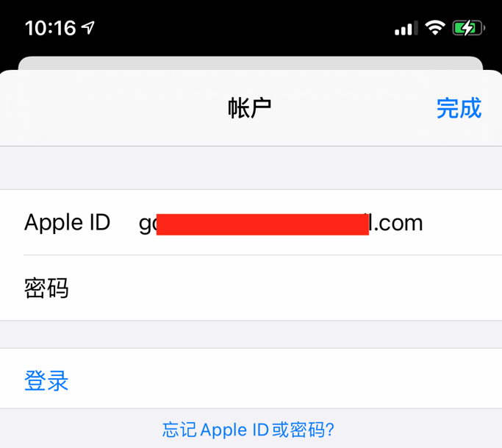Click the 密码 row label
The image size is (502, 448).
[x=46, y=288]
